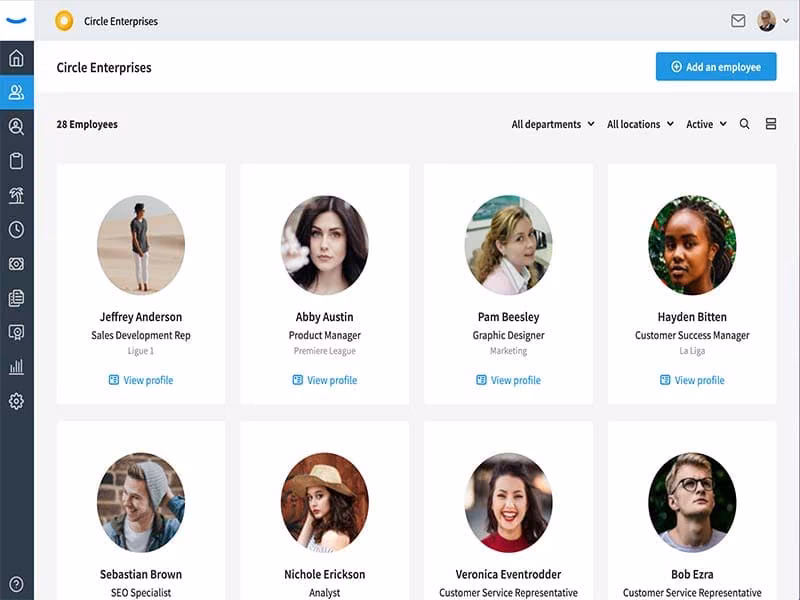This screenshot has height=600, width=800.
Task: Click the Premiere League department label
Action: (324, 351)
